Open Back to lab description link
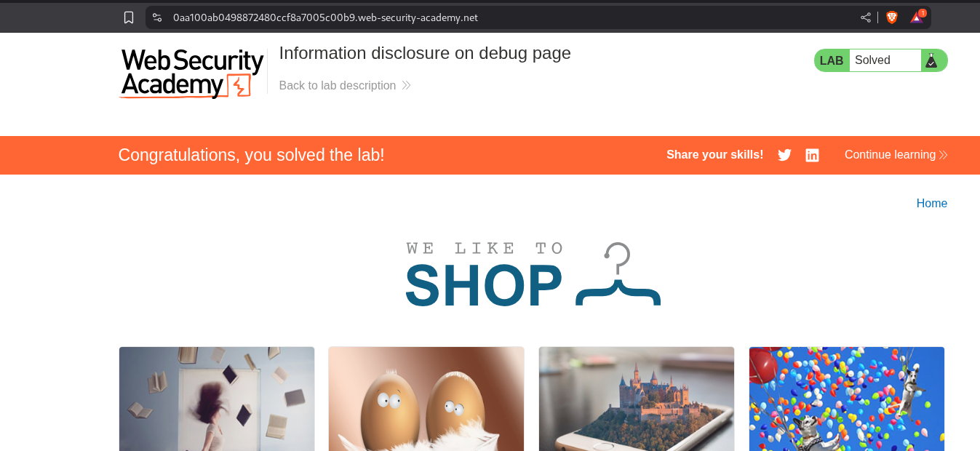Image resolution: width=980 pixels, height=451 pixels. tap(338, 85)
